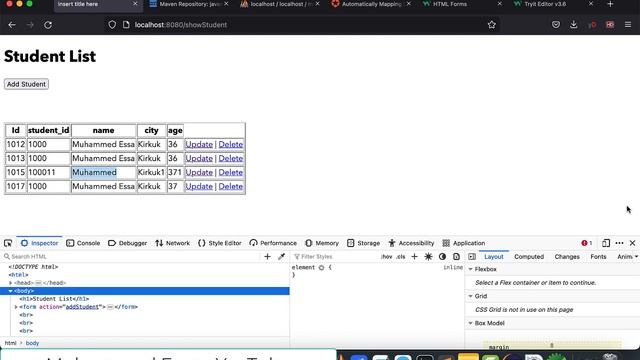The image size is (640, 360).
Task: Open the Style Editor tab
Action: tap(220, 243)
